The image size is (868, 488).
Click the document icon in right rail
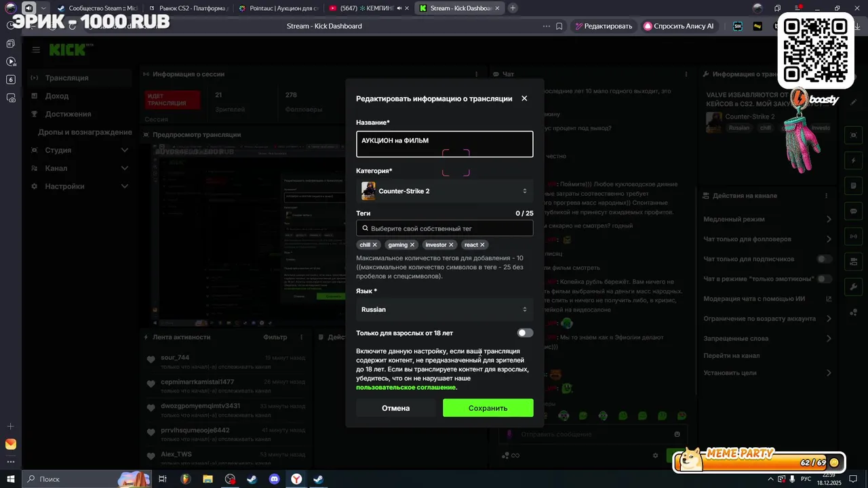[853, 186]
